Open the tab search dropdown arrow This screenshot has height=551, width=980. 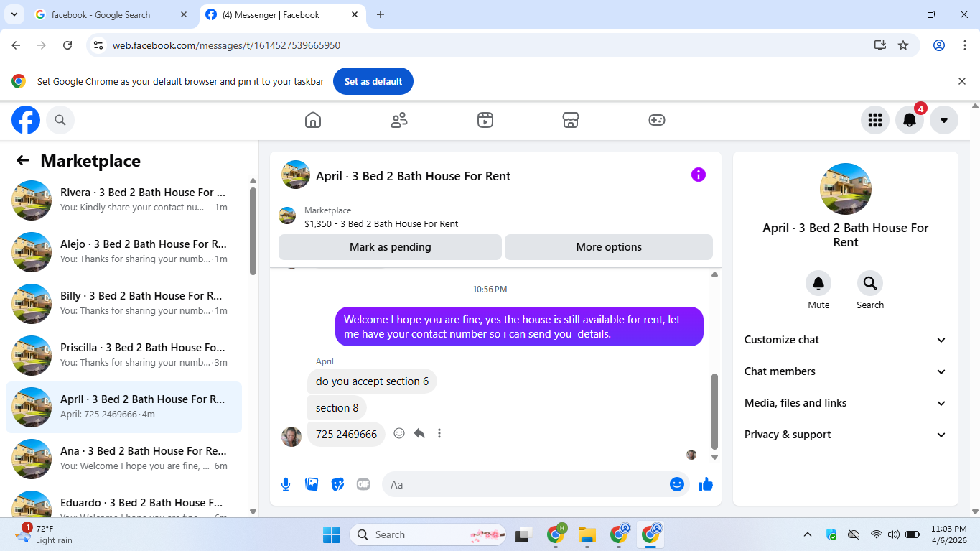click(x=14, y=14)
